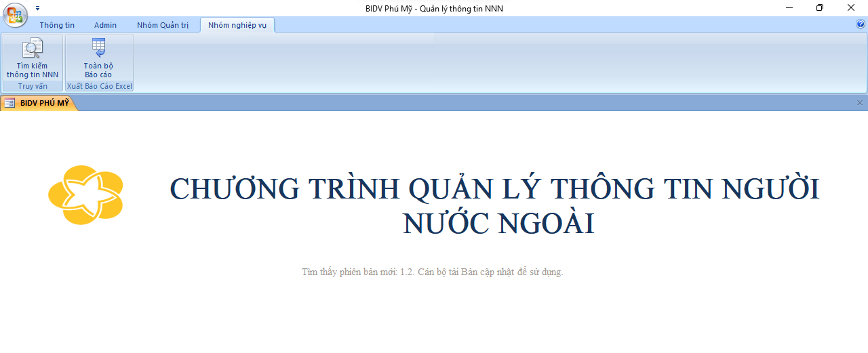Switch to the Thông tin tab
Viewport: 868px width, 353px height.
click(x=57, y=25)
